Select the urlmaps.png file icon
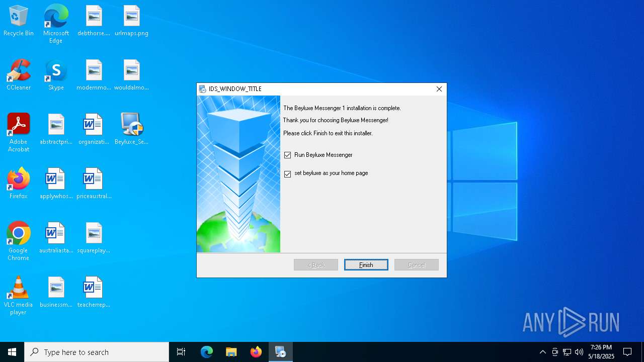This screenshot has width=644, height=362. [131, 21]
